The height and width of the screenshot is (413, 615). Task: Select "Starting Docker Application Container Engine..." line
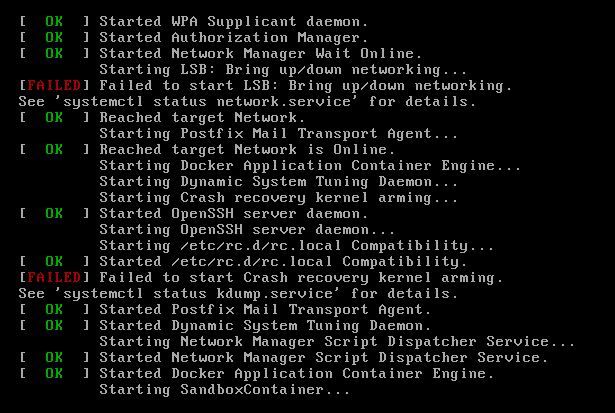tap(310, 165)
